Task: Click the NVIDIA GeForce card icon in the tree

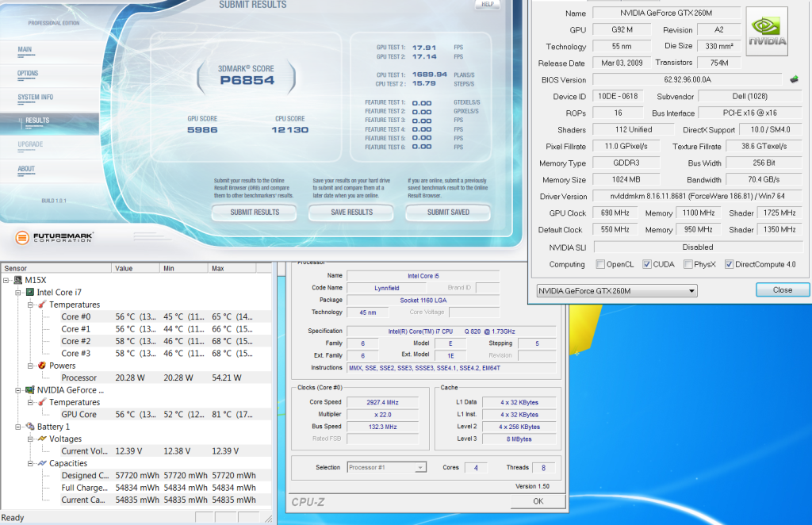Action: coord(30,390)
